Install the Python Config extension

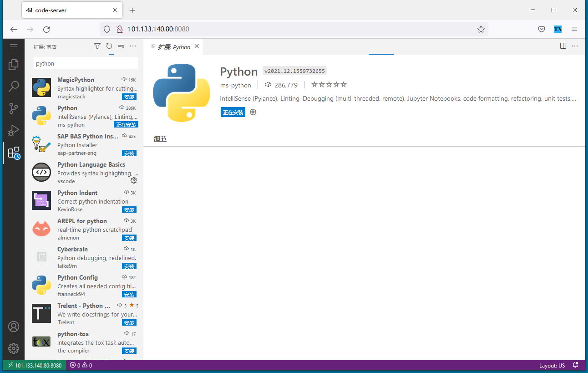[x=129, y=294]
